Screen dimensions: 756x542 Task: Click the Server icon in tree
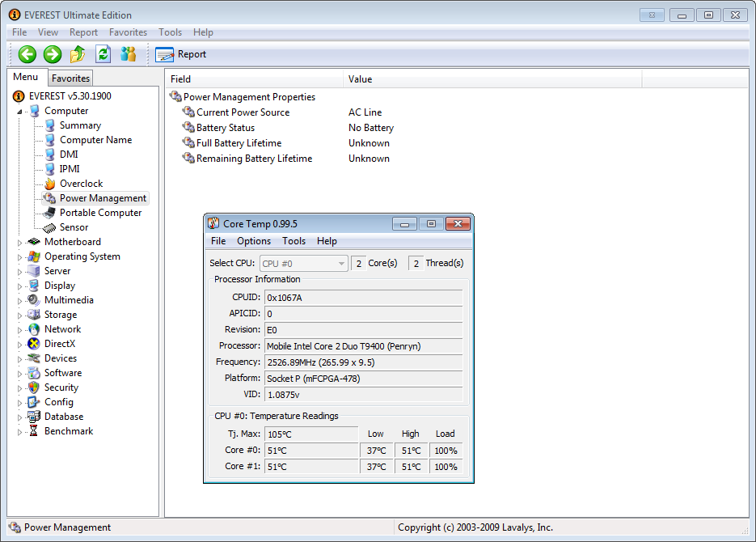tap(34, 271)
